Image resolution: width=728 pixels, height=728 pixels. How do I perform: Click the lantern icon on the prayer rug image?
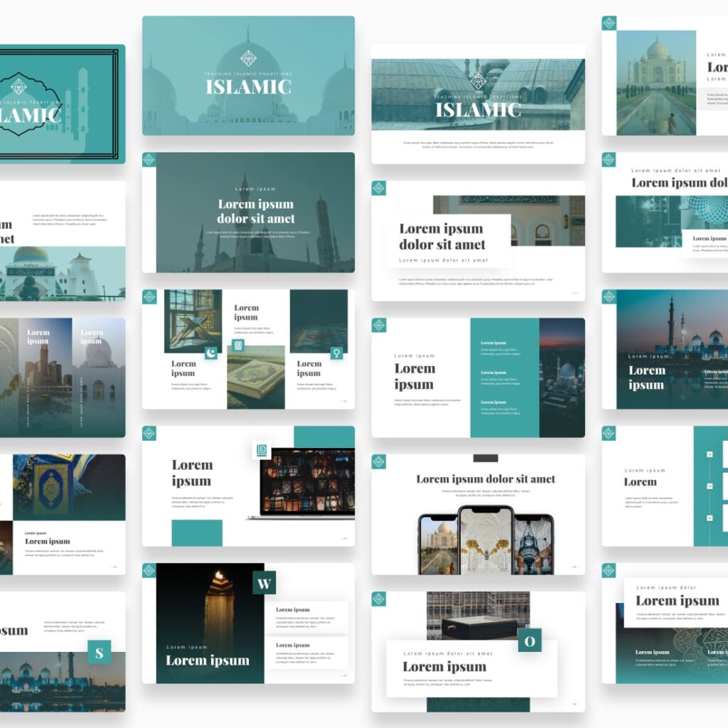click(337, 353)
